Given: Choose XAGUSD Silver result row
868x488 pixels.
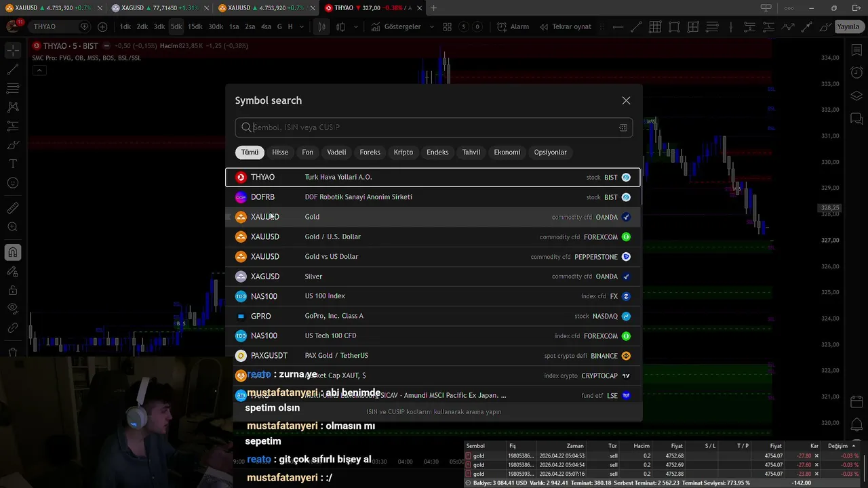Looking at the screenshot, I should click(x=433, y=277).
